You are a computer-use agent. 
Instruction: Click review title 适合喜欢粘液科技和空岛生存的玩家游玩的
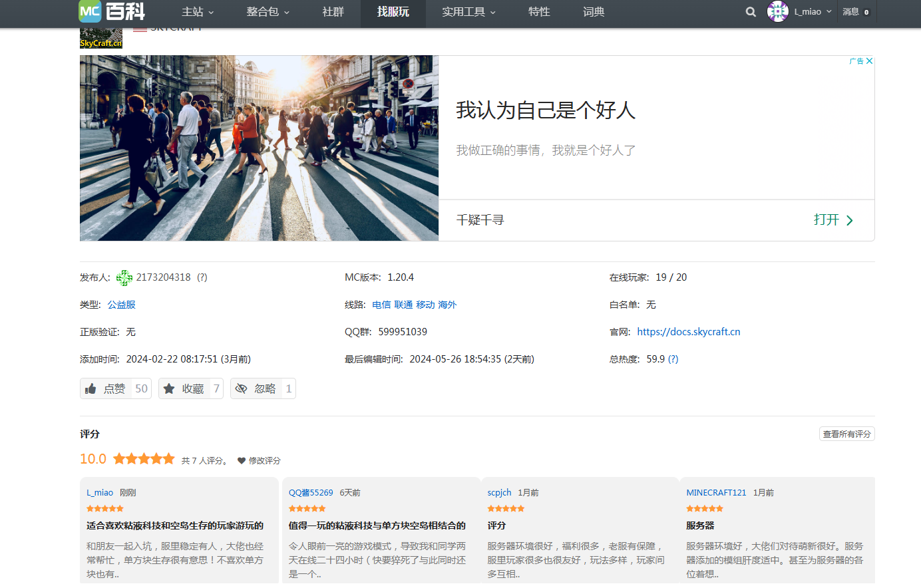(x=175, y=525)
